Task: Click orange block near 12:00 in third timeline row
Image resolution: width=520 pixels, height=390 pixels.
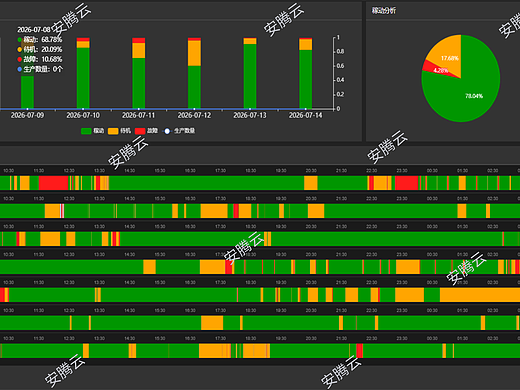Action: (x=50, y=239)
